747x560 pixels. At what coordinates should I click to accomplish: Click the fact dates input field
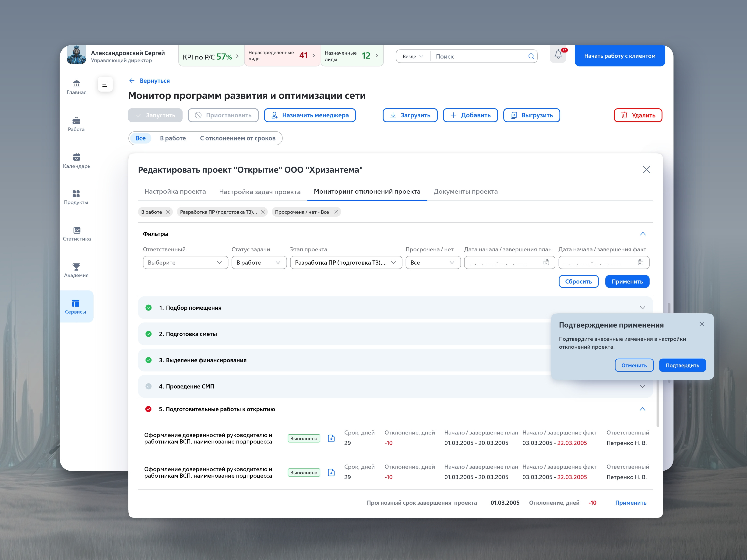pos(603,262)
